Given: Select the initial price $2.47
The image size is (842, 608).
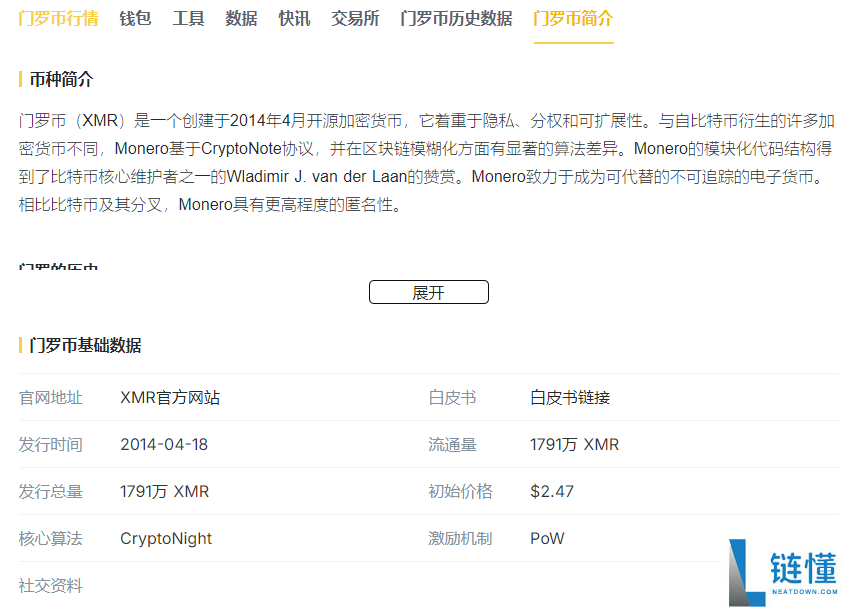Looking at the screenshot, I should (551, 491).
